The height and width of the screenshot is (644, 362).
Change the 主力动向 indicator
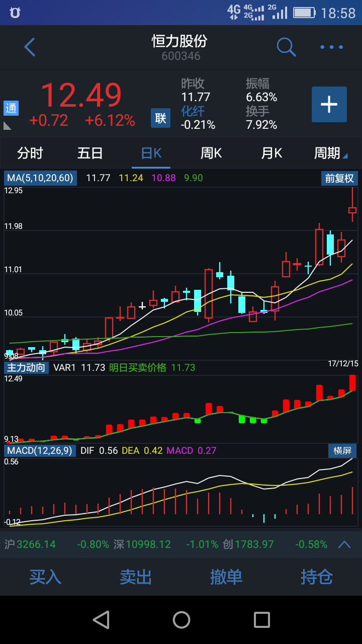(x=27, y=367)
